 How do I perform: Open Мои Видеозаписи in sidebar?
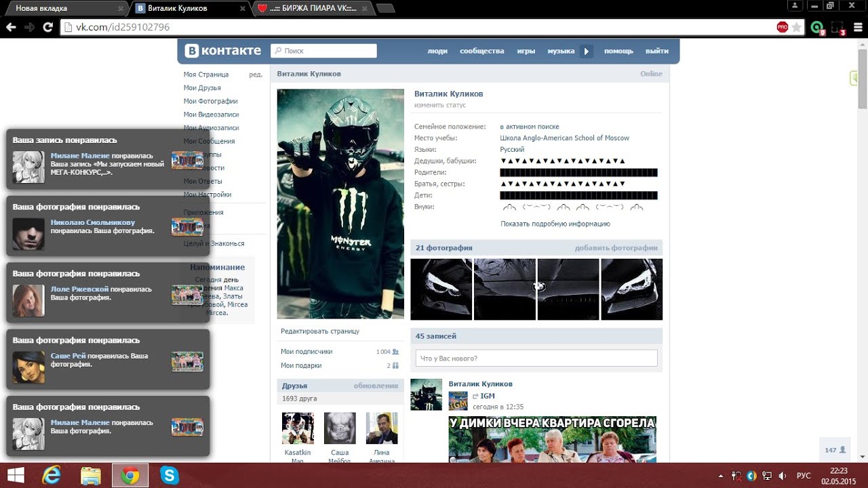pos(211,115)
